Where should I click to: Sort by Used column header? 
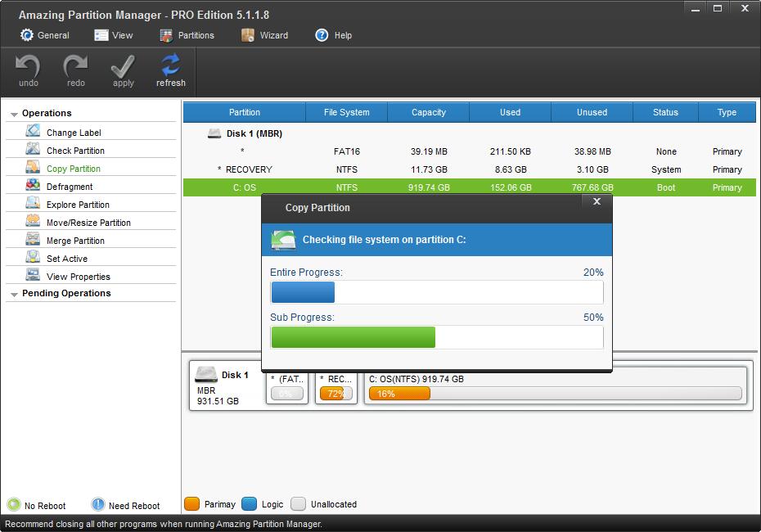coord(510,112)
